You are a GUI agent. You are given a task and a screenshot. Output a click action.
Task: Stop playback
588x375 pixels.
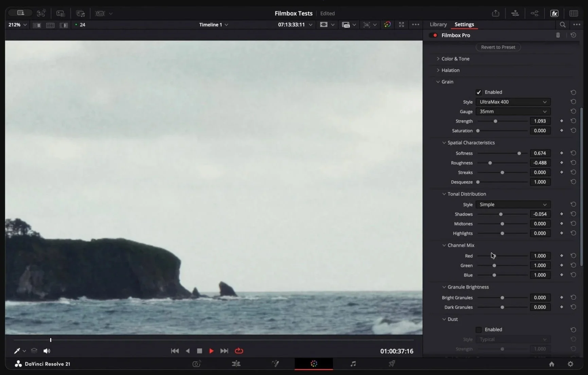pos(199,351)
